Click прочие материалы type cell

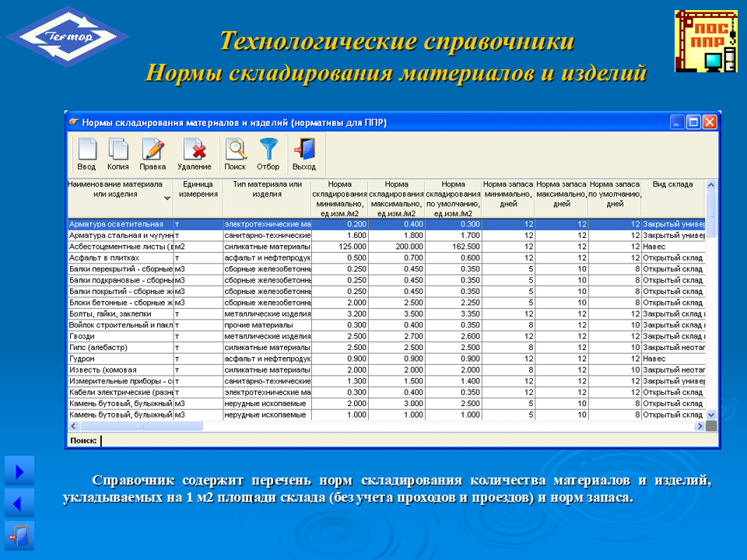pyautogui.click(x=267, y=325)
